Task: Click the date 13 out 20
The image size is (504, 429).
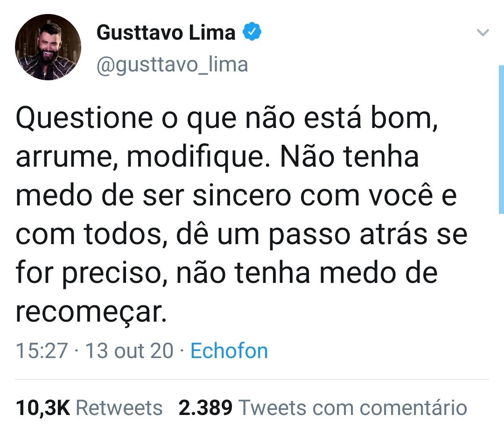Action: pyautogui.click(x=129, y=351)
